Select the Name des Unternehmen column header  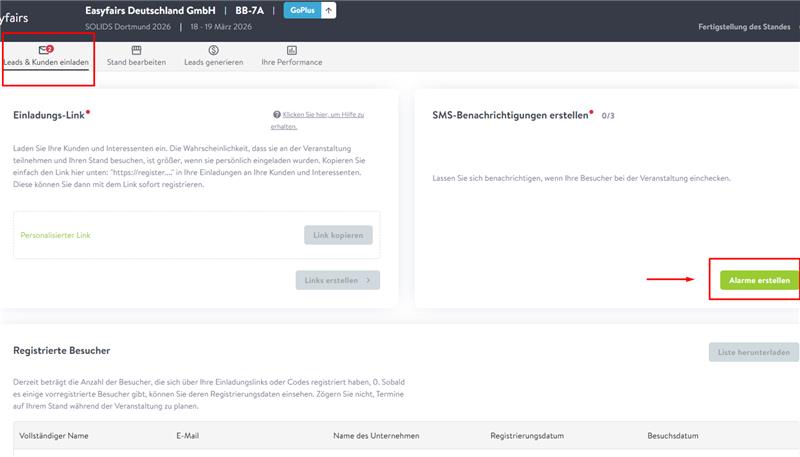[x=375, y=437]
